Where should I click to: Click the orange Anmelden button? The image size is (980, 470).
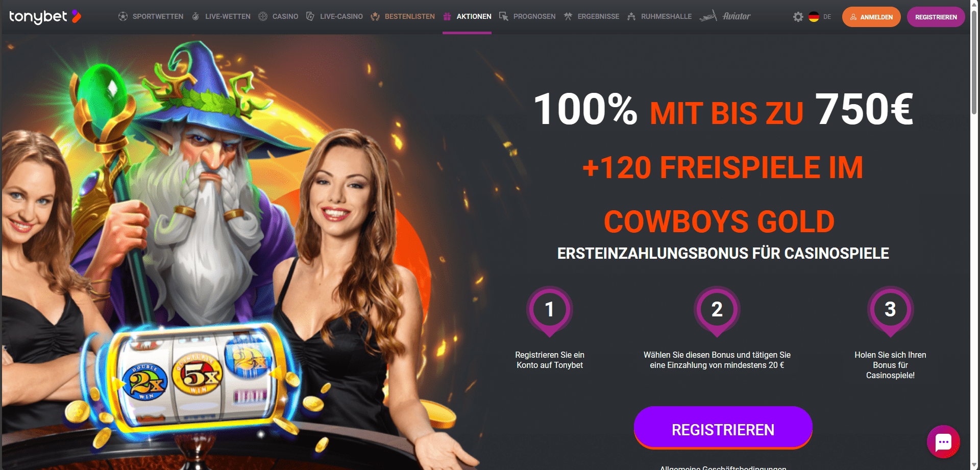point(871,17)
